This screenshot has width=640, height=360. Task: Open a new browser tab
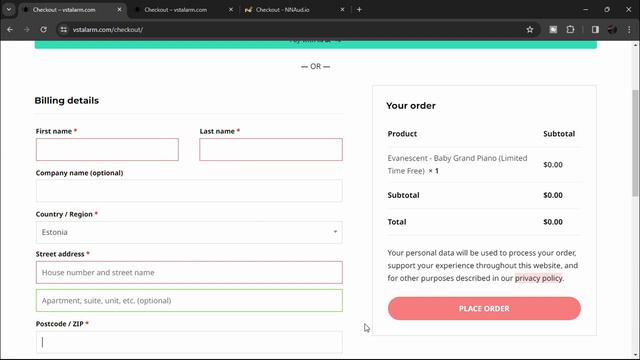tap(359, 9)
